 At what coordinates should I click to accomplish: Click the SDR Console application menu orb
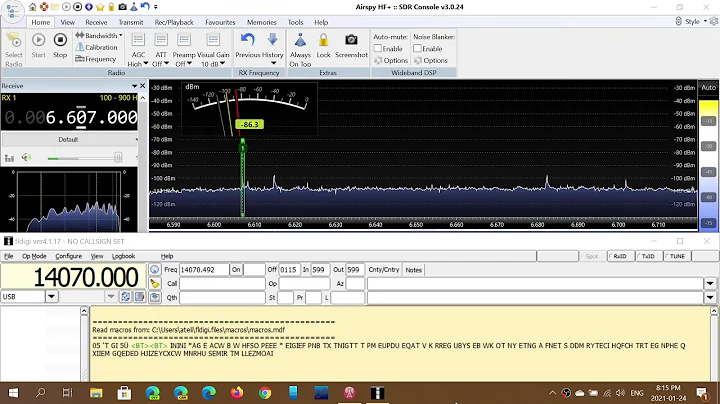pyautogui.click(x=12, y=11)
